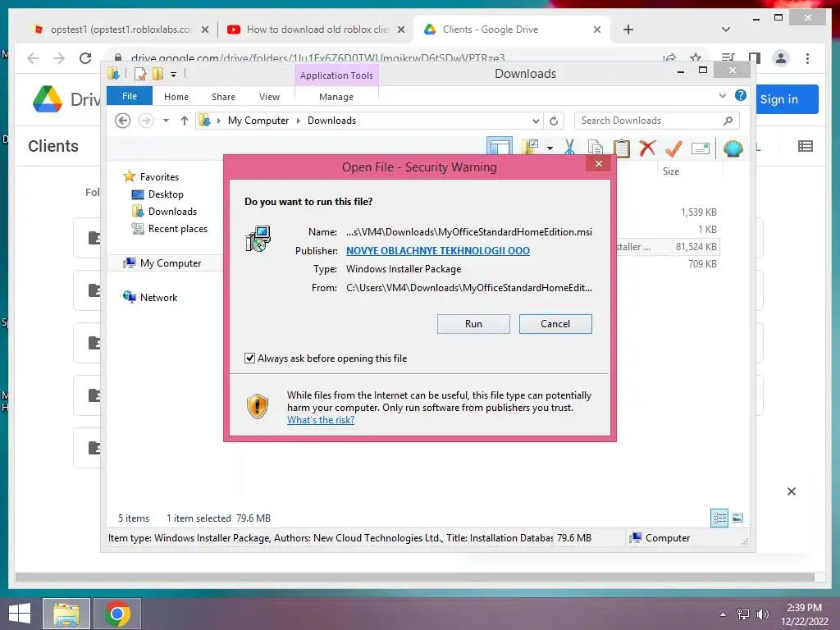
Task: Switch to How to download old roblox tab
Action: [x=316, y=30]
